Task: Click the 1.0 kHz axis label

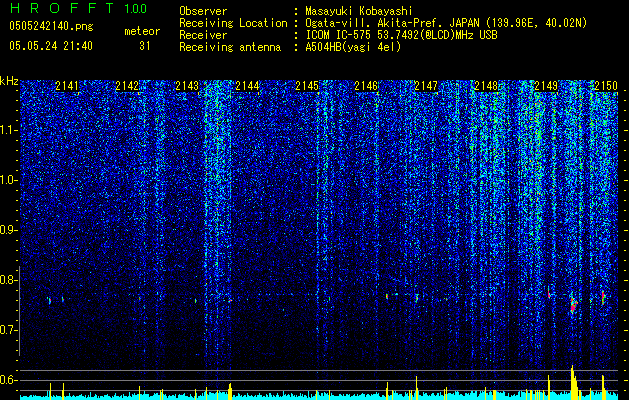Action: tap(8, 180)
